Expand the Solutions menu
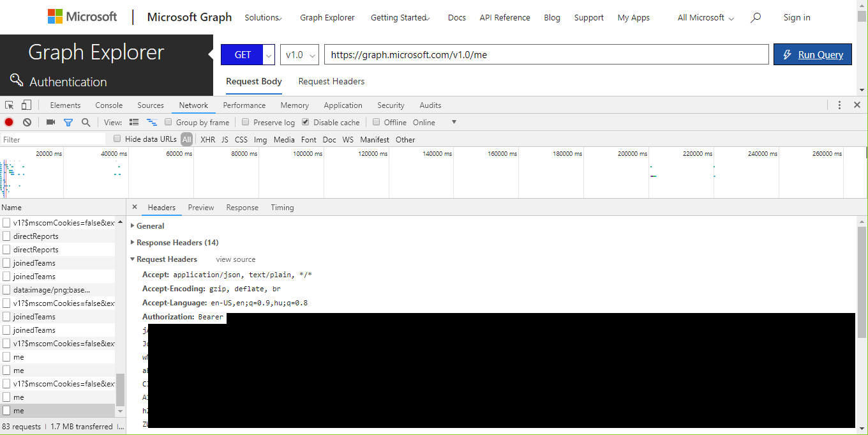Image resolution: width=868 pixels, height=435 pixels. (x=264, y=18)
